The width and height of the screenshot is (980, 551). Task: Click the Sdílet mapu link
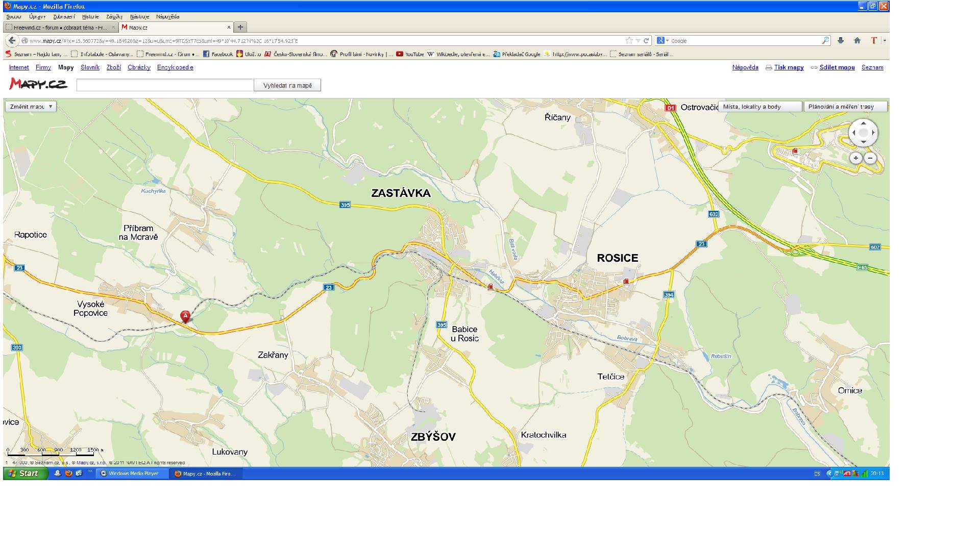837,67
